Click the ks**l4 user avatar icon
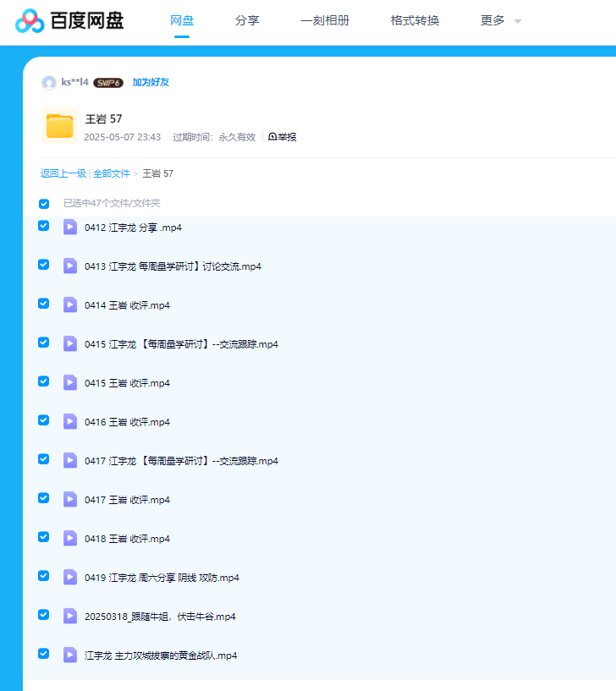The image size is (616, 691). [49, 83]
